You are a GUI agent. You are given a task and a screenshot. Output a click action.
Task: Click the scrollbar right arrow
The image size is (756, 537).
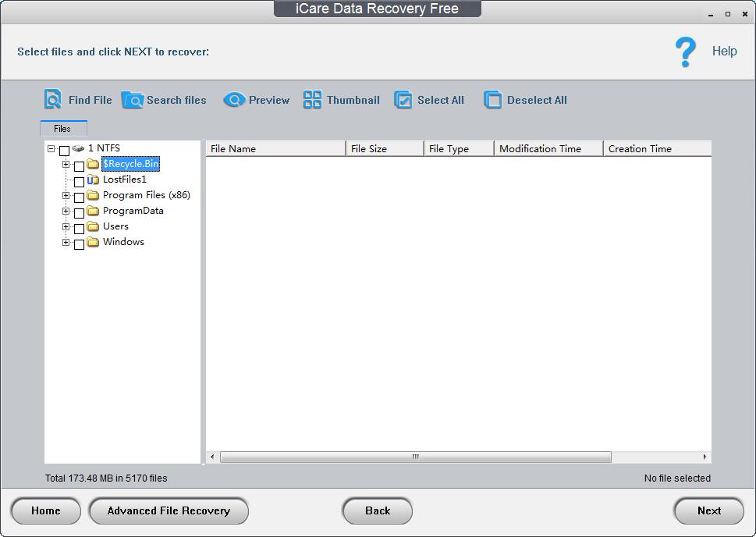(x=705, y=457)
